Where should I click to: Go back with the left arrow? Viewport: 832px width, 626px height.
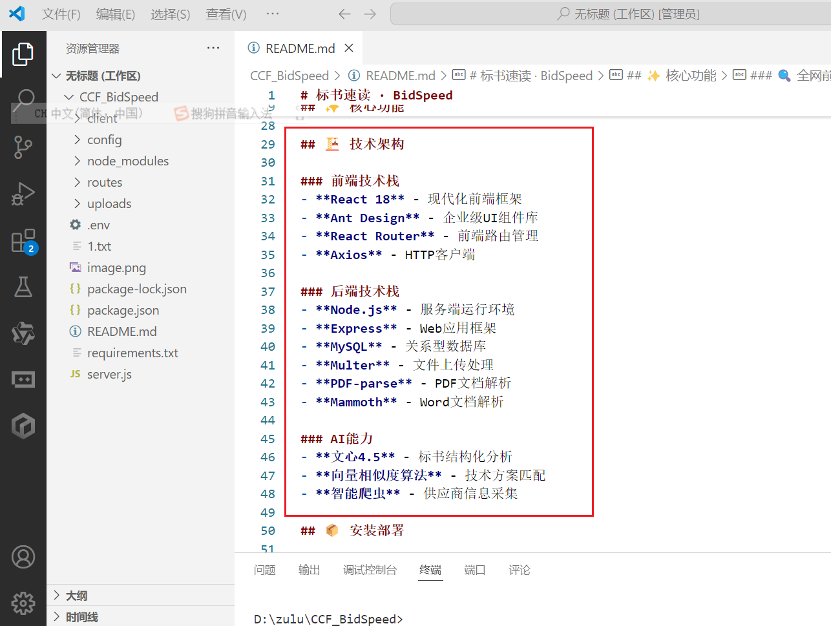pyautogui.click(x=344, y=14)
